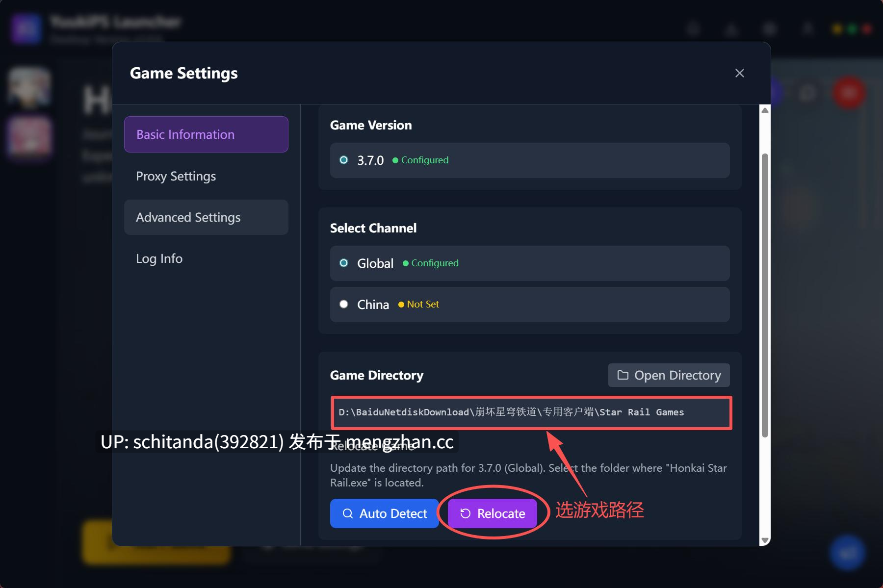Click the blue chat button in launcher
This screenshot has width=883, height=588.
tap(847, 553)
